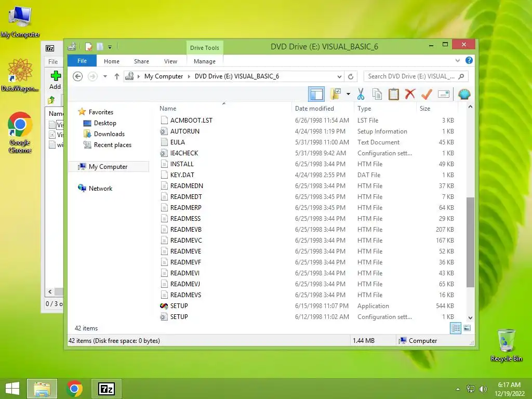Click the green Add icon in 7-Zip window

tap(55, 76)
